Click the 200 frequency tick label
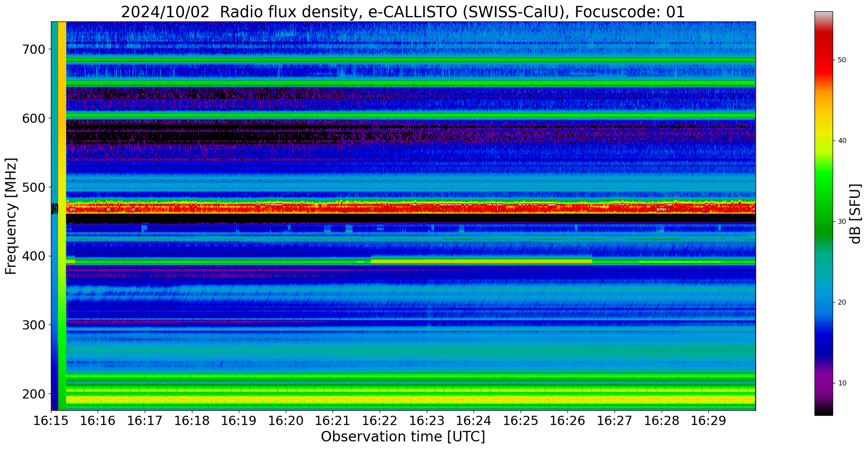 [34, 394]
